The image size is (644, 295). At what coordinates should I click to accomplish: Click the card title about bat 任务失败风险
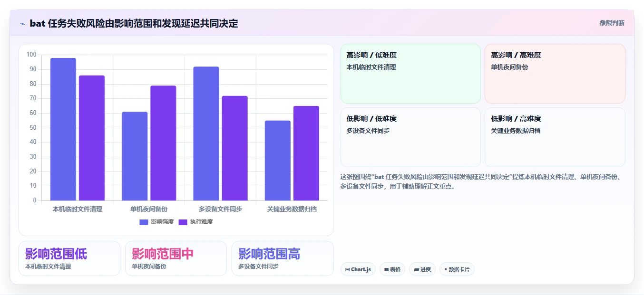tap(134, 23)
